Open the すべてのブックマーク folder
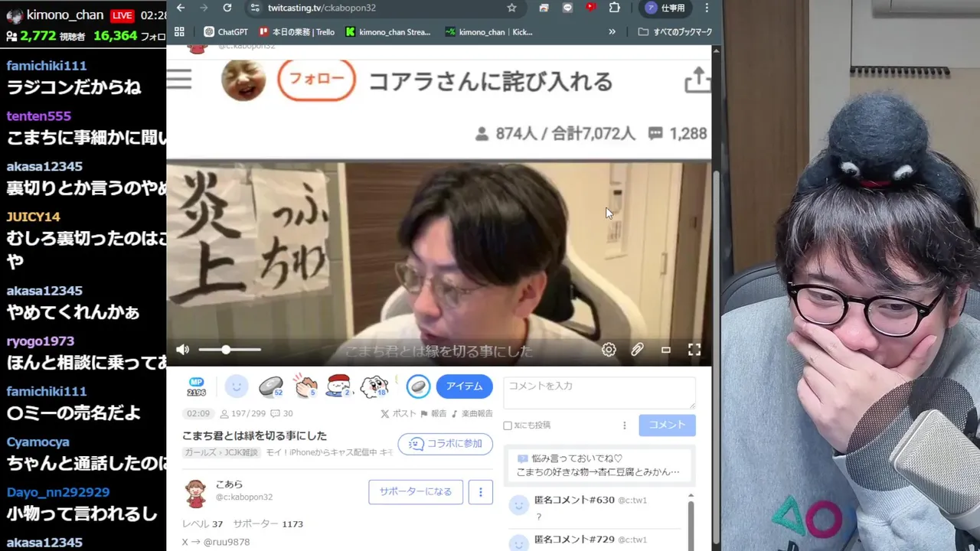980x551 pixels. [675, 32]
